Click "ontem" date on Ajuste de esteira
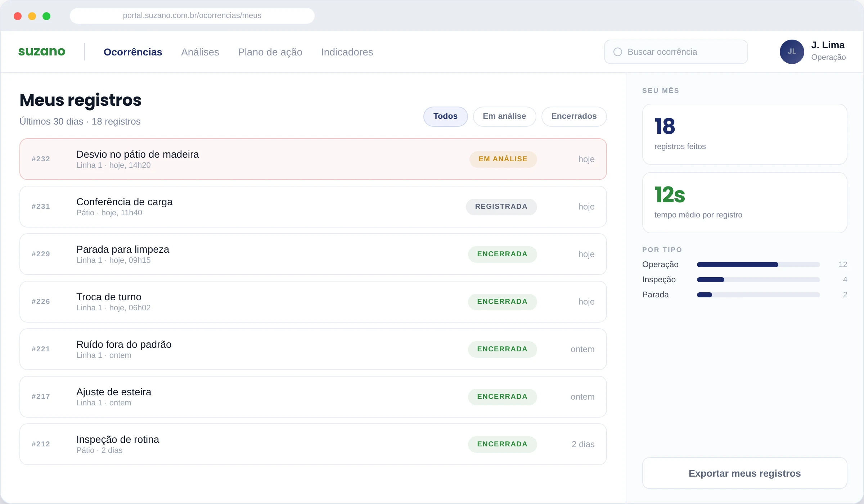Viewport: 864px width, 504px height. coord(582,397)
